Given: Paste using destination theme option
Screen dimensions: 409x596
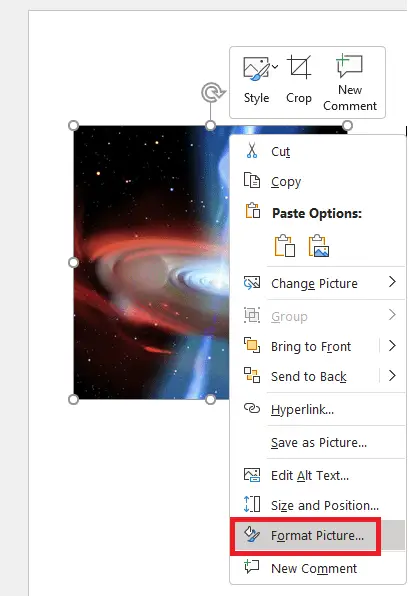Looking at the screenshot, I should pyautogui.click(x=285, y=246).
